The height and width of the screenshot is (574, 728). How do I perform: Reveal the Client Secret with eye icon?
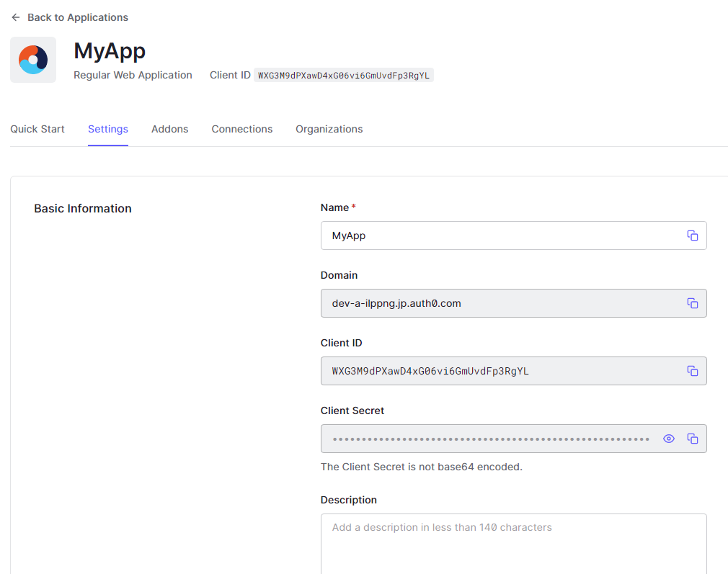669,439
